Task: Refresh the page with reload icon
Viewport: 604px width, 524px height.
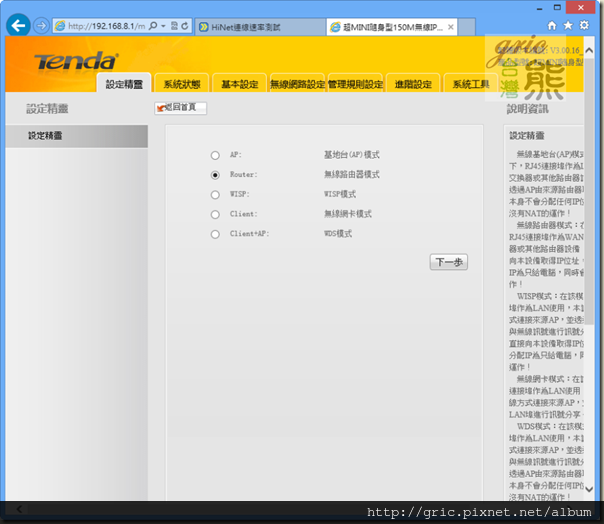Action: click(185, 26)
